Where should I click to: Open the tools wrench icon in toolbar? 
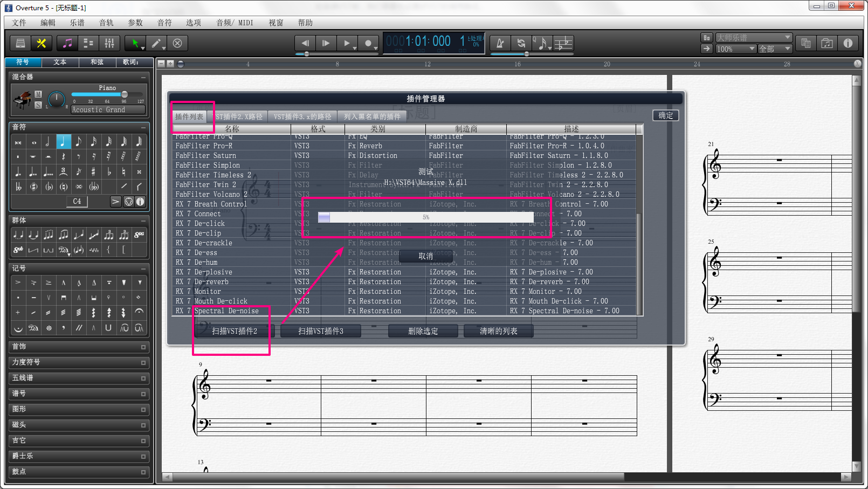coord(41,43)
